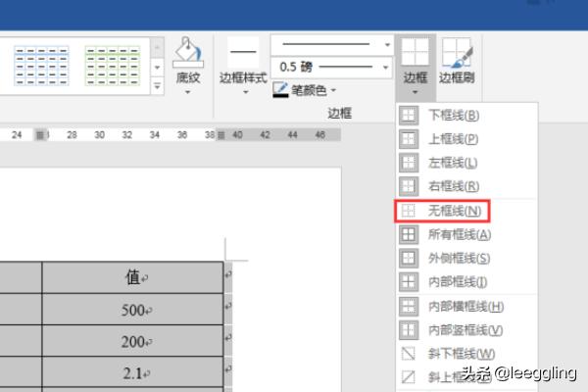Open the Border Styles (边框样式) dropdown arrow

pyautogui.click(x=246, y=92)
